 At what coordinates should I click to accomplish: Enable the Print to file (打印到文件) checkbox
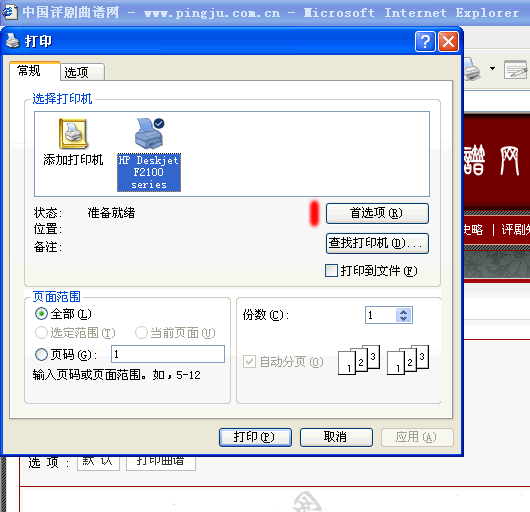coord(331,270)
